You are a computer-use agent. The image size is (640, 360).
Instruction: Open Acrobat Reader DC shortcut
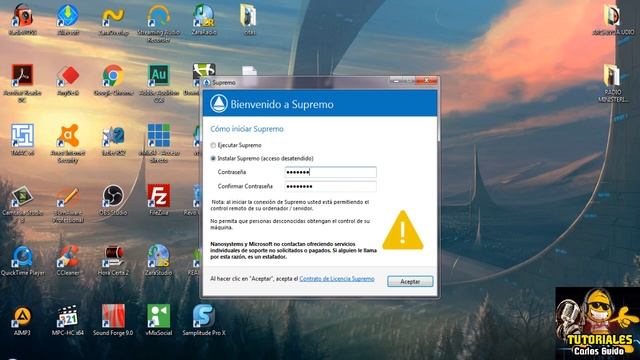pos(22,82)
